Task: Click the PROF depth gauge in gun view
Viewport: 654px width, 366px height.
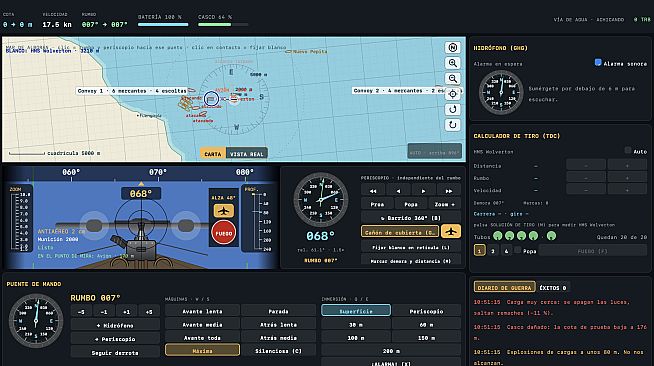Action: pos(257,219)
